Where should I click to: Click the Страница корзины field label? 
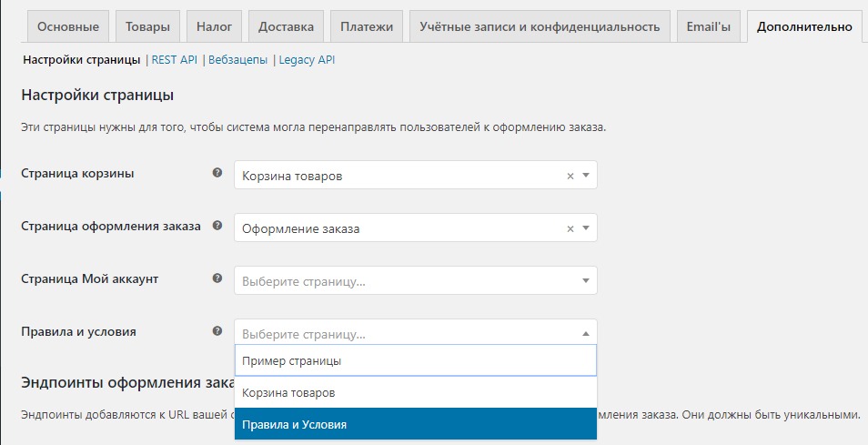pyautogui.click(x=77, y=173)
